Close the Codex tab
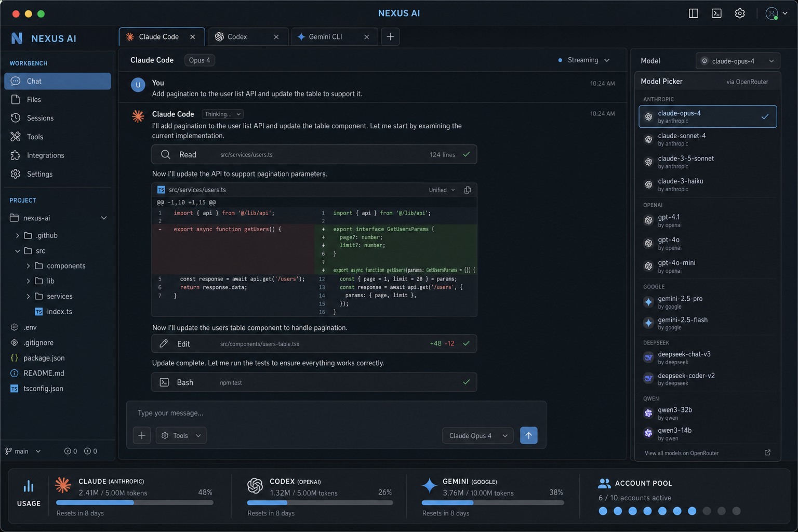The width and height of the screenshot is (798, 532). click(x=276, y=37)
